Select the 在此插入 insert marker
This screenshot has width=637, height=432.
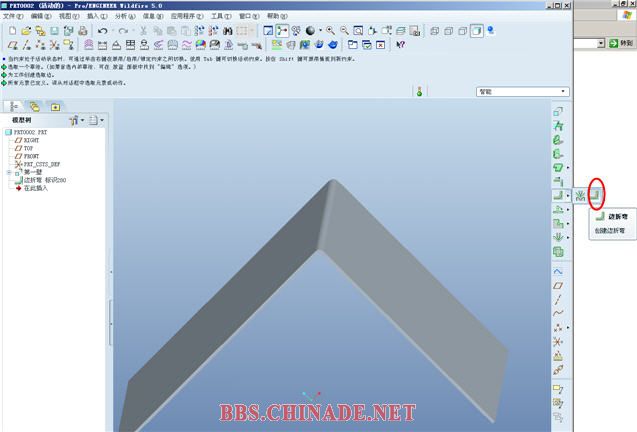tap(32, 189)
